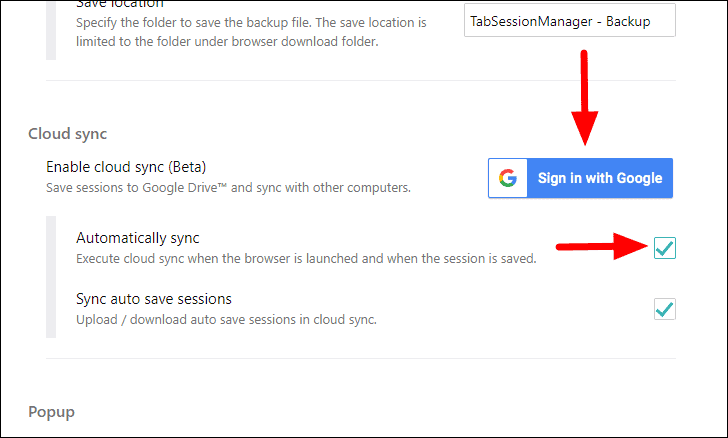The height and width of the screenshot is (438, 728).
Task: Click the Save location title text
Action: (119, 4)
